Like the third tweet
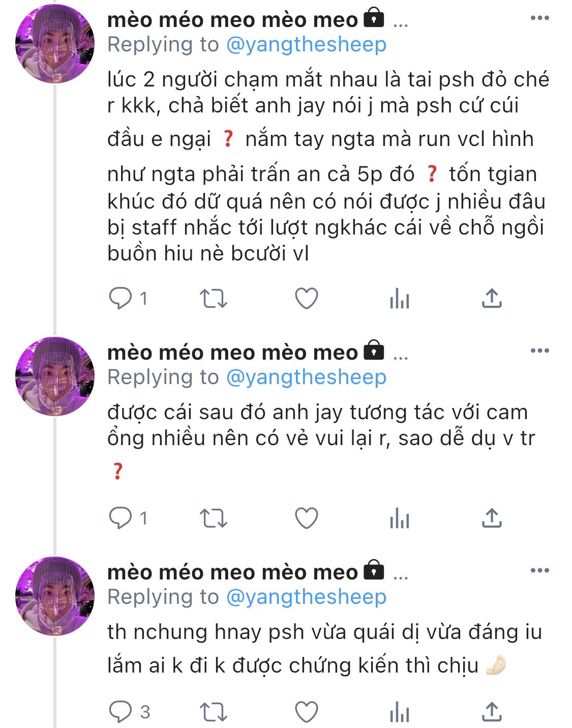Viewport: 572px width, 728px height. [307, 712]
